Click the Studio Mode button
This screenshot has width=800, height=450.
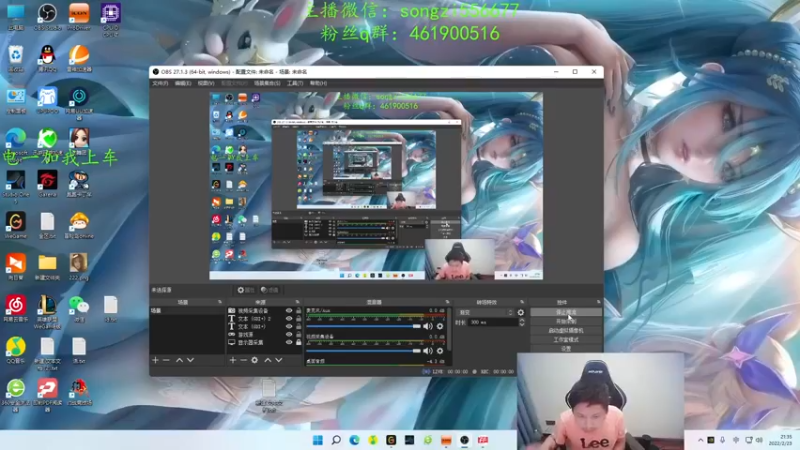pyautogui.click(x=566, y=340)
